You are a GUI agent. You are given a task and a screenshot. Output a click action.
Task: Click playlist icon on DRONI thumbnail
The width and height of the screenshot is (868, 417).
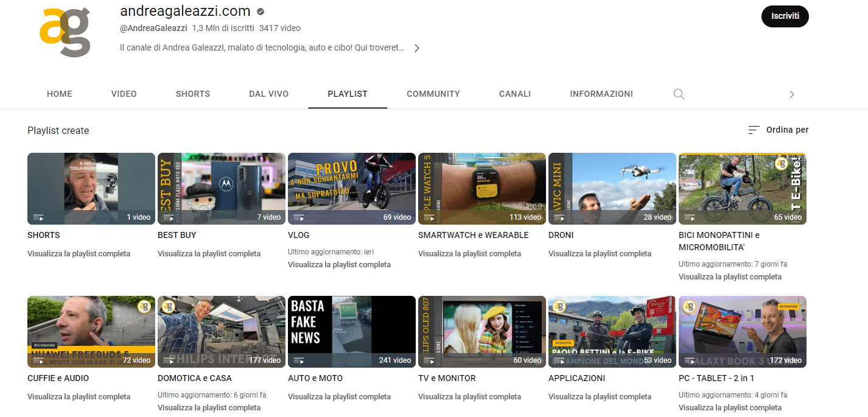(559, 217)
